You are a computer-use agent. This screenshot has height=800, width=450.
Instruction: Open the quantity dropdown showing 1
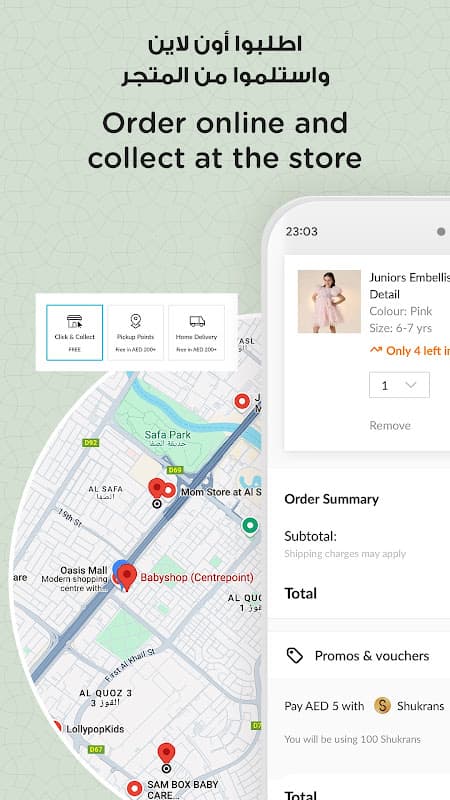(399, 385)
